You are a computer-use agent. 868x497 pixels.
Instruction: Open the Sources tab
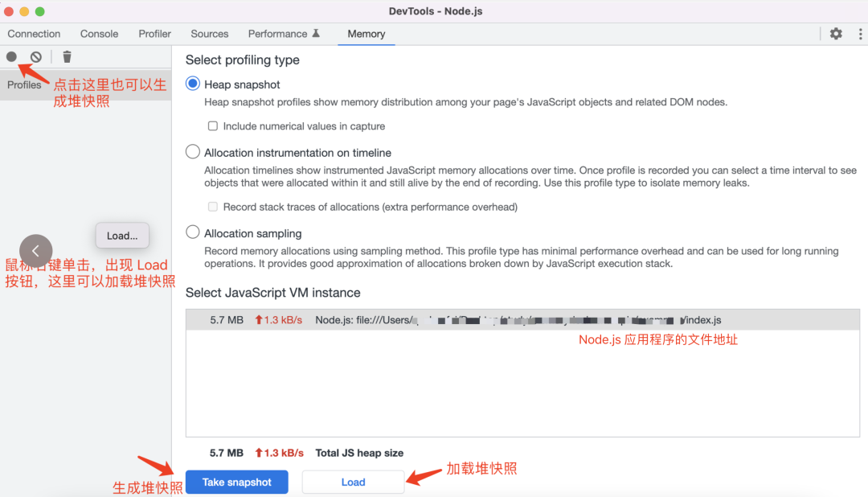pos(209,34)
